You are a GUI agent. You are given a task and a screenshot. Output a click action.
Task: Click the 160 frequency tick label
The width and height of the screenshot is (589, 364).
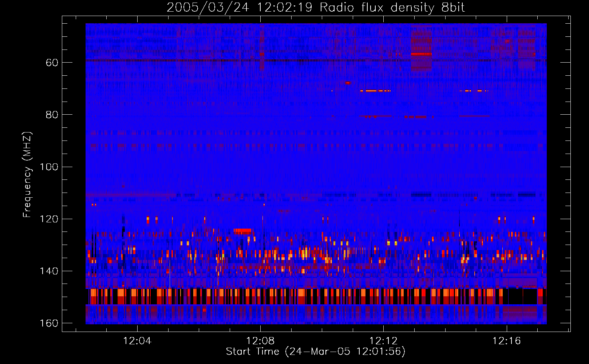pos(48,323)
